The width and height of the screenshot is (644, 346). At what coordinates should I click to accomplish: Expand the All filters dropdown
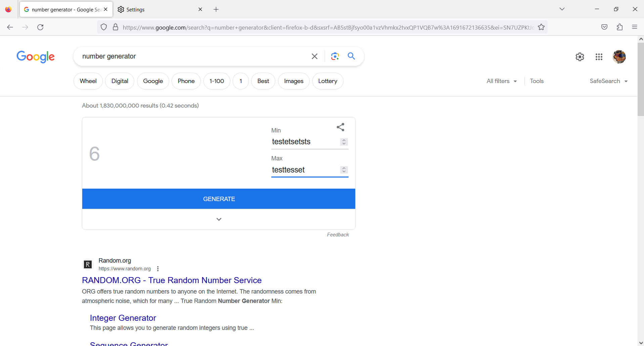pyautogui.click(x=502, y=81)
